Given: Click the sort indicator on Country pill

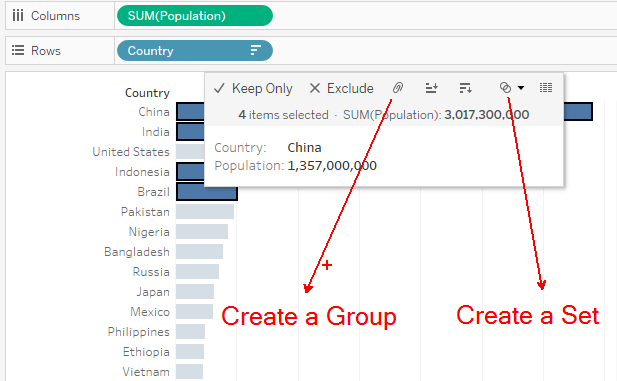Looking at the screenshot, I should click(256, 50).
